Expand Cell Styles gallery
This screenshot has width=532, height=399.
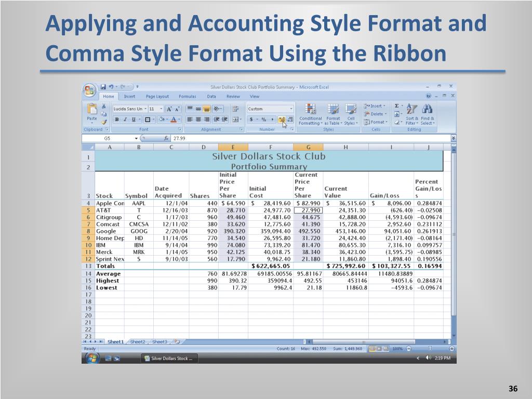pos(351,114)
